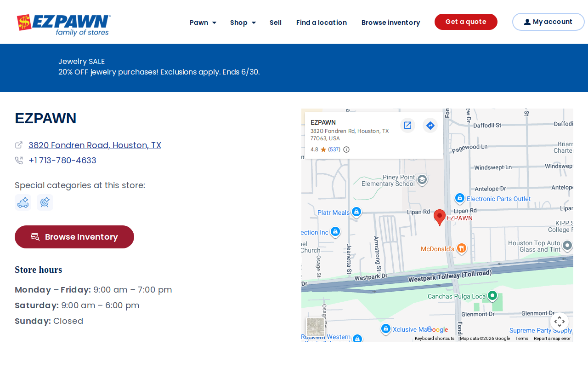This screenshot has height=368, width=588.
Task: Click the red EZPAWN map pin
Action: [440, 217]
